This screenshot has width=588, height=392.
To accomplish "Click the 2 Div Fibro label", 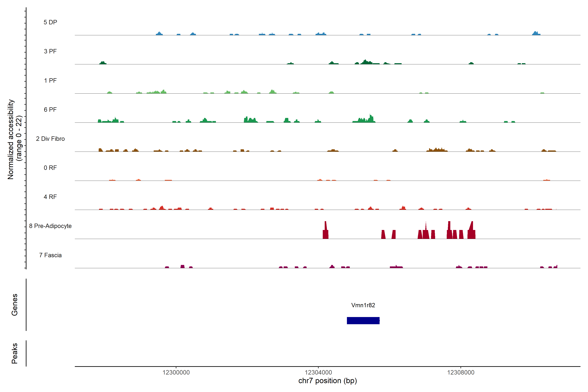I will pos(50,139).
